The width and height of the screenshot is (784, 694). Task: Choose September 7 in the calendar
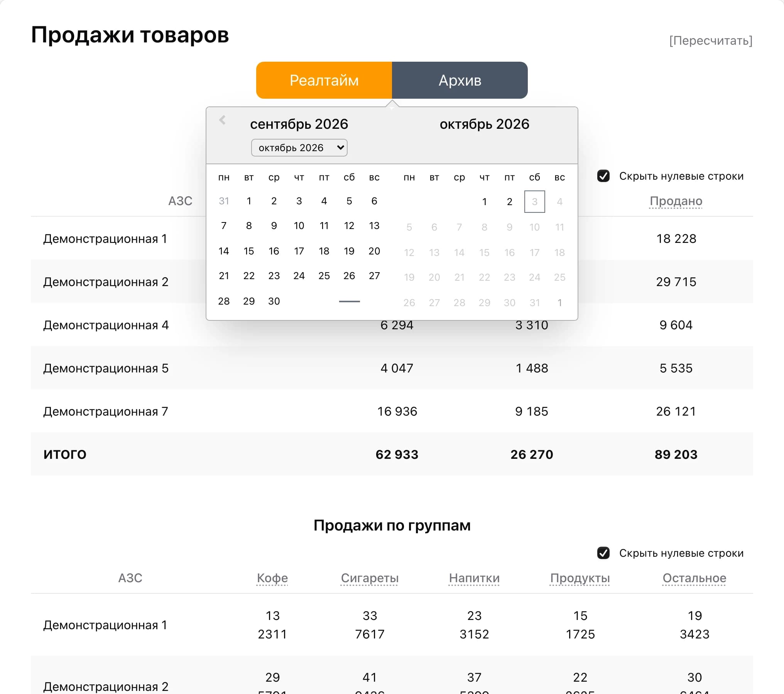[224, 226]
